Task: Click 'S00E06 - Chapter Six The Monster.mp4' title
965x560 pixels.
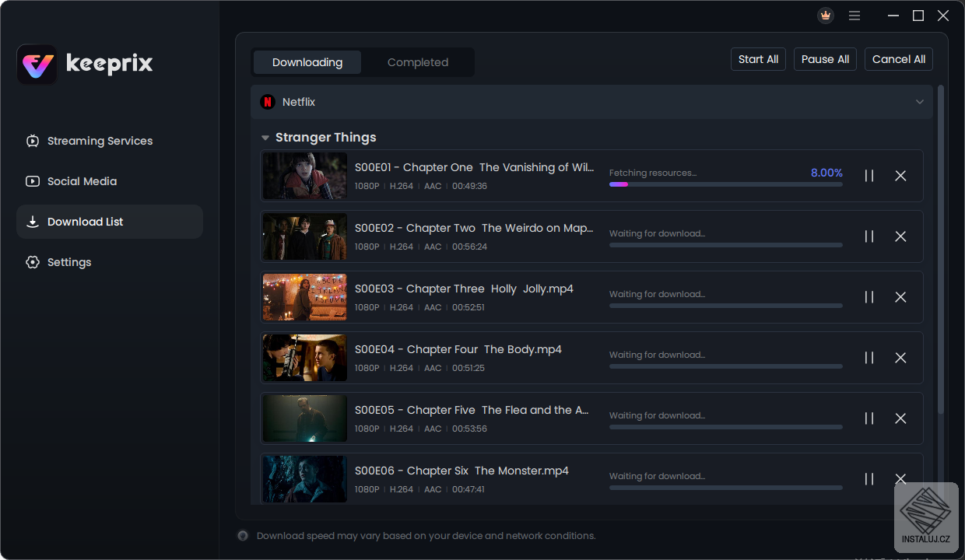Action: [x=461, y=471]
